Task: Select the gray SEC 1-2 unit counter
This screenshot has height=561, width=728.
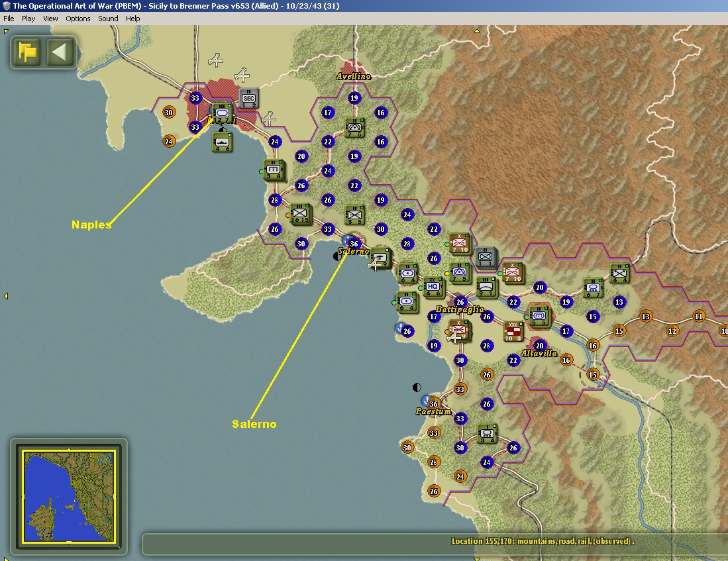Action: (x=249, y=99)
